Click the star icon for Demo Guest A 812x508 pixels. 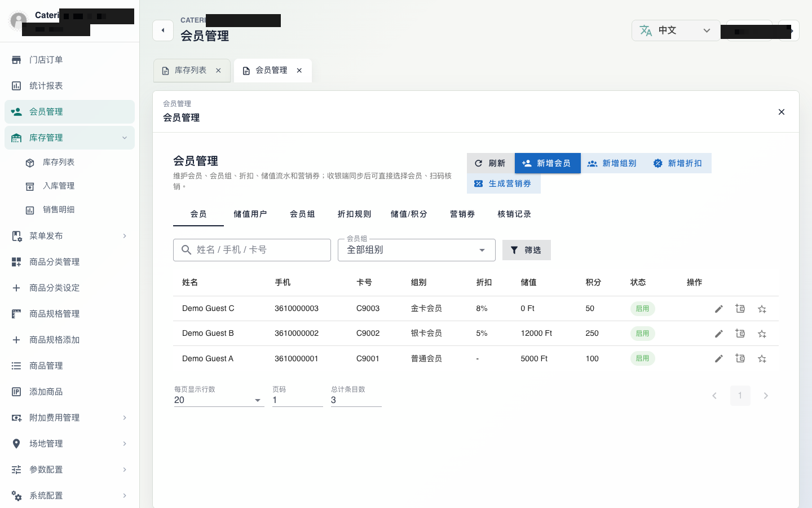pyautogui.click(x=762, y=358)
